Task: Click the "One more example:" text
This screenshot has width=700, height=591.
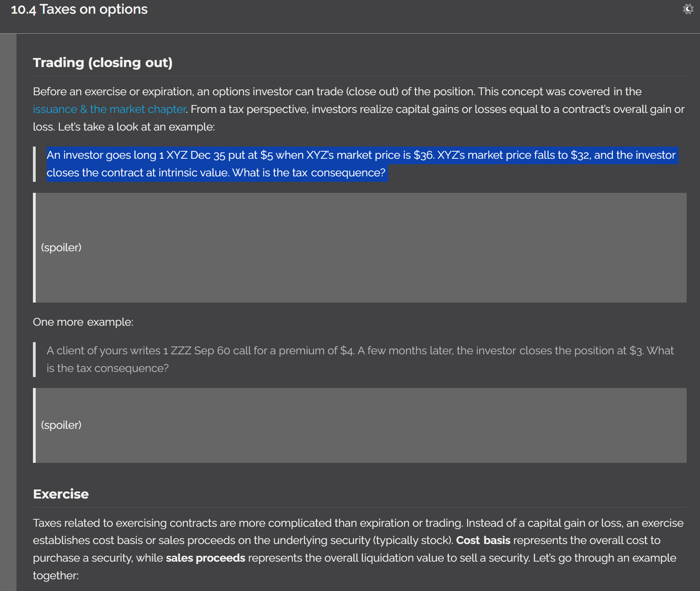Action: (83, 322)
